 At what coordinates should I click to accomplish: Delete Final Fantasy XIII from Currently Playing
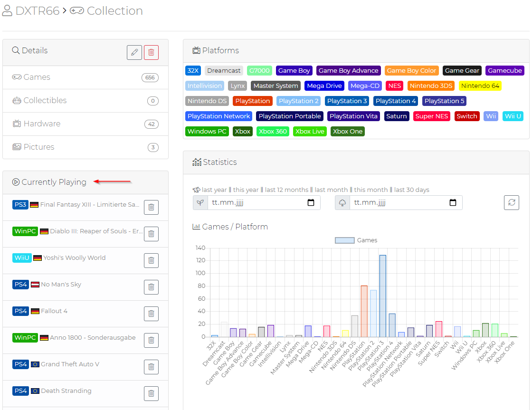(152, 207)
